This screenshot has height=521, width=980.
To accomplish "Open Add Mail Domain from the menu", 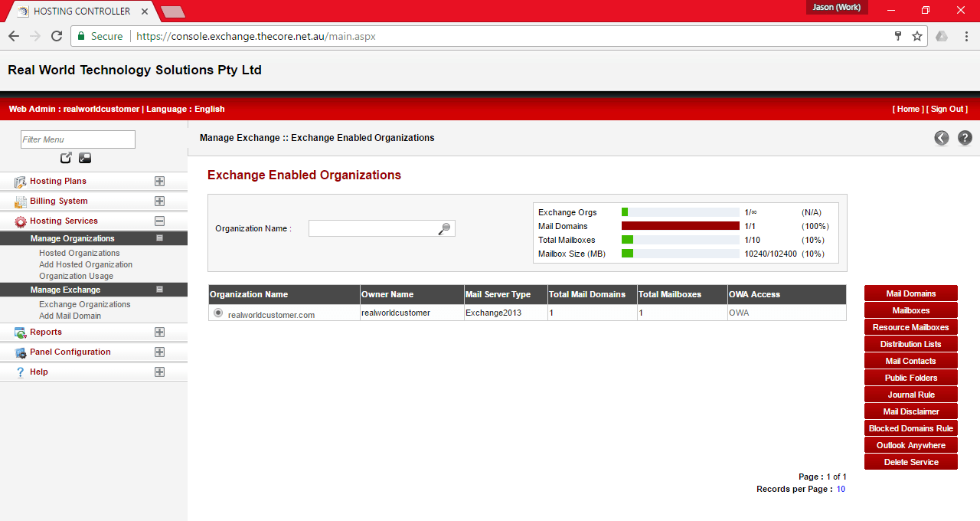I will (x=70, y=316).
